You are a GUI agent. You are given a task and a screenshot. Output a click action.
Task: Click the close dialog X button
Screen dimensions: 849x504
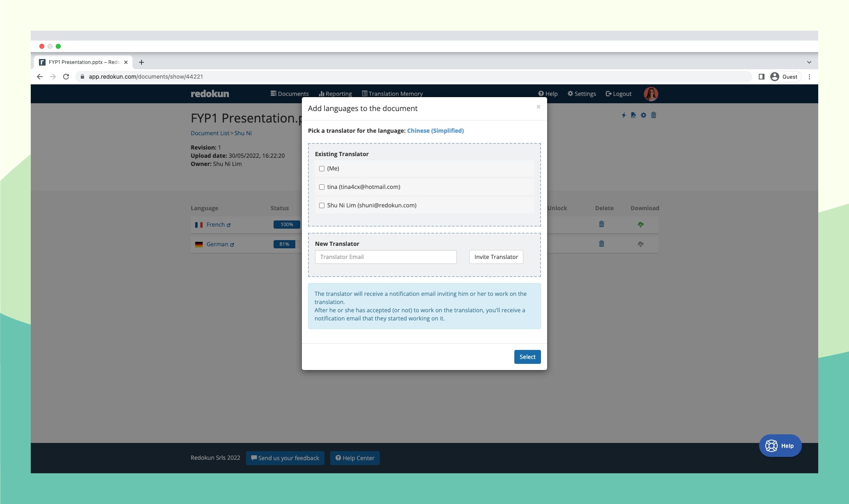(x=538, y=107)
